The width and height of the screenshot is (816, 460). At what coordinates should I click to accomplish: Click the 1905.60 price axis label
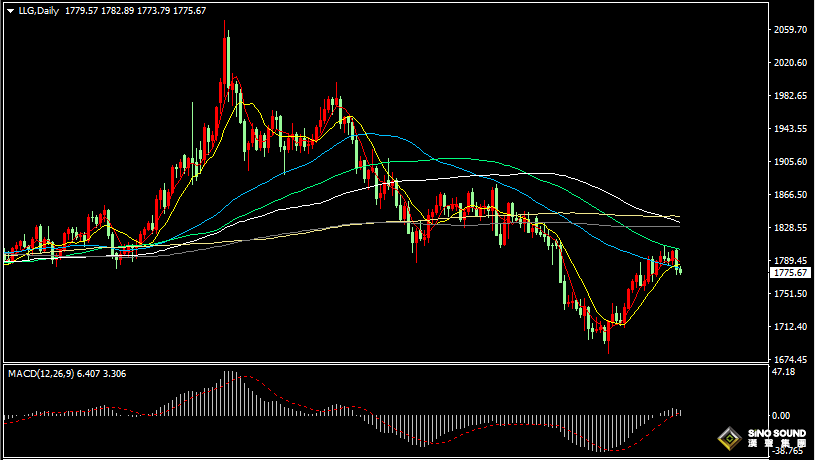click(790, 162)
